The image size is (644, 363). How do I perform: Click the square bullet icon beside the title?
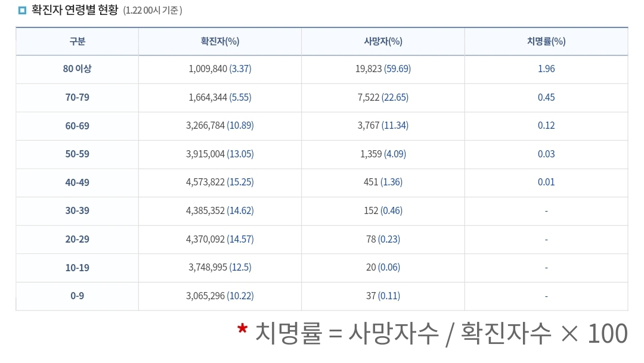[22, 10]
